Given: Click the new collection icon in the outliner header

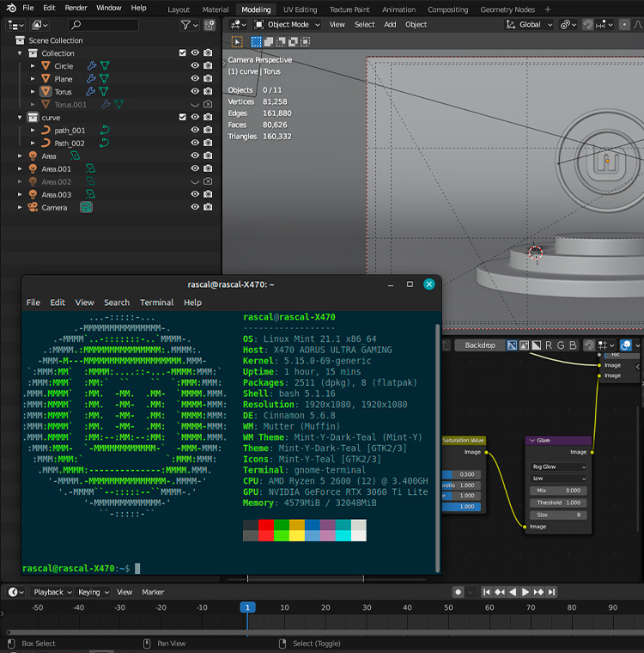Looking at the screenshot, I should 209,25.
